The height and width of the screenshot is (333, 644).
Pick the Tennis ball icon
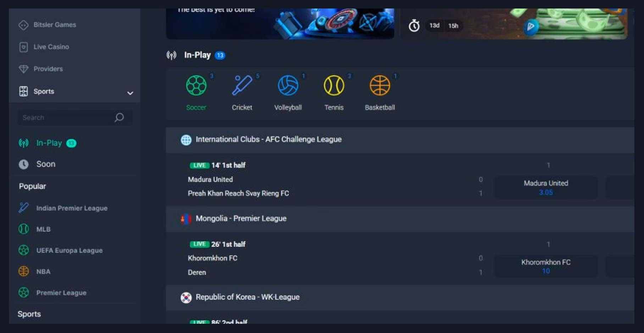(334, 86)
